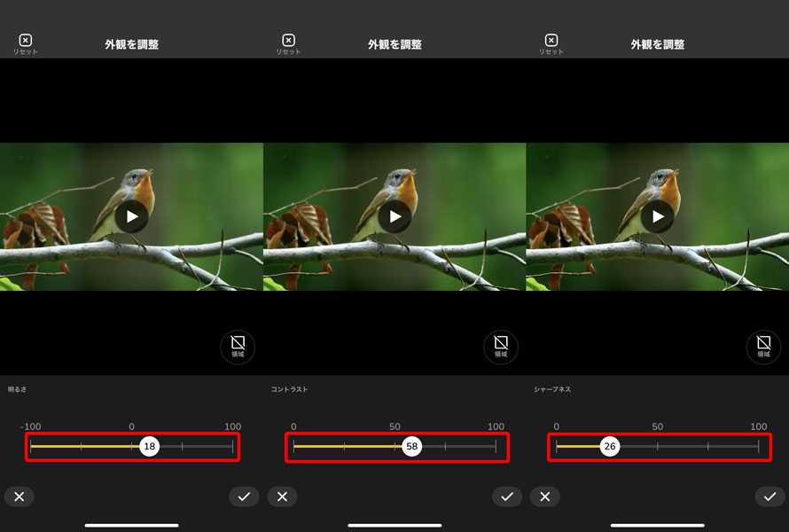
Task: Confirm brightness changes with the checkmark
Action: click(245, 497)
